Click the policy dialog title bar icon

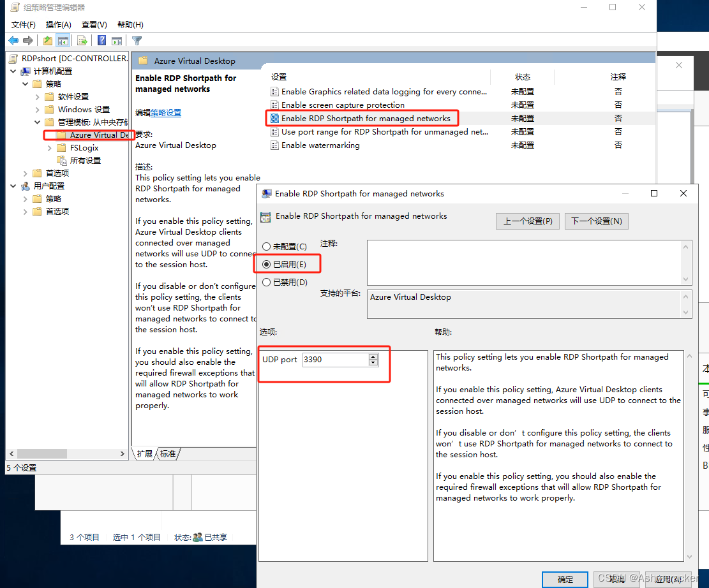coord(267,194)
